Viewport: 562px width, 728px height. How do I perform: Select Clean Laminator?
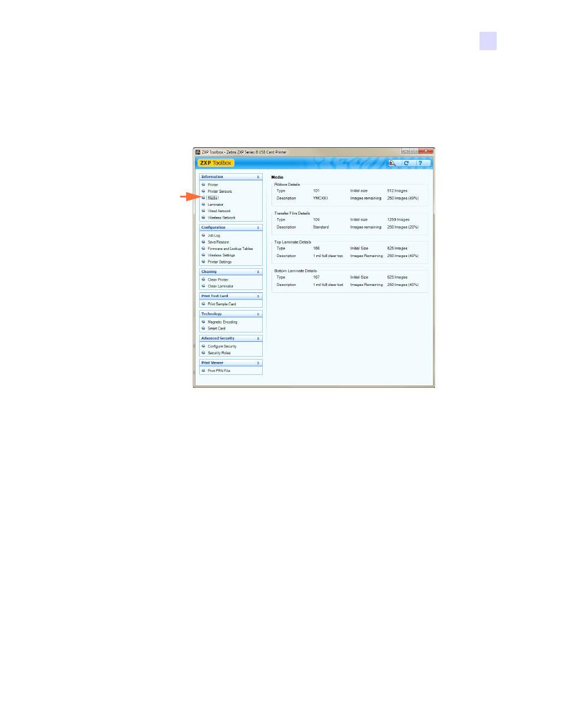[220, 286]
